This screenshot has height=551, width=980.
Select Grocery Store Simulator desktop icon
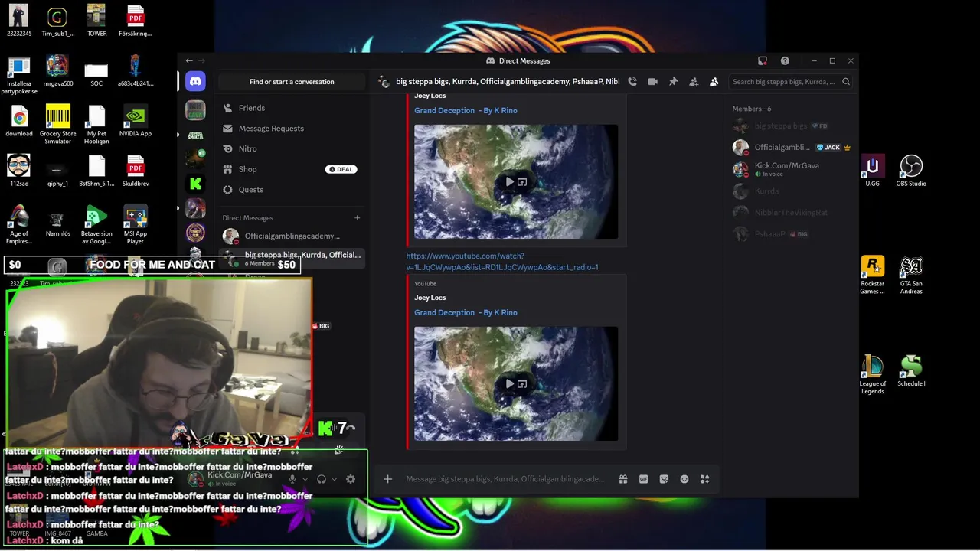pos(58,125)
